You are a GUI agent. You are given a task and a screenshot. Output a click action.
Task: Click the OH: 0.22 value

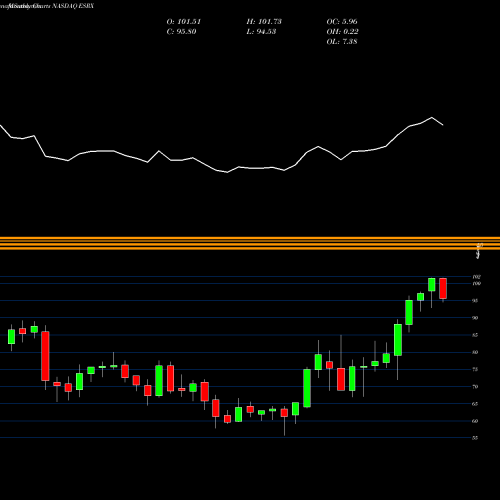coord(342,32)
